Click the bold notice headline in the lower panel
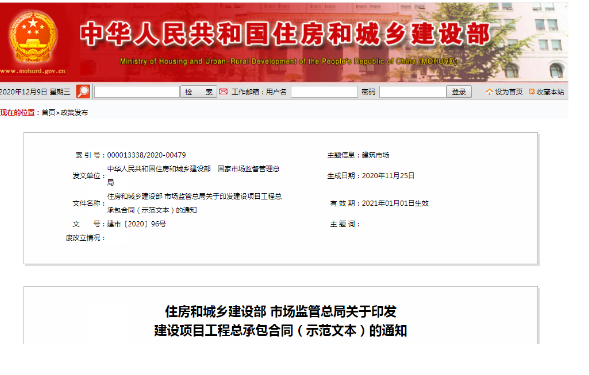Viewport: 589px width, 375px height. [x=281, y=321]
